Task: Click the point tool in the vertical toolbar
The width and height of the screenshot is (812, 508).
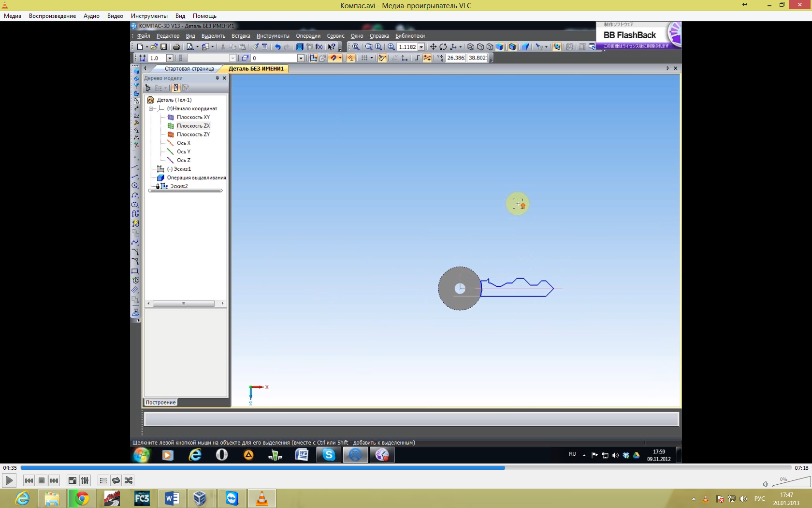Action: tap(136, 157)
